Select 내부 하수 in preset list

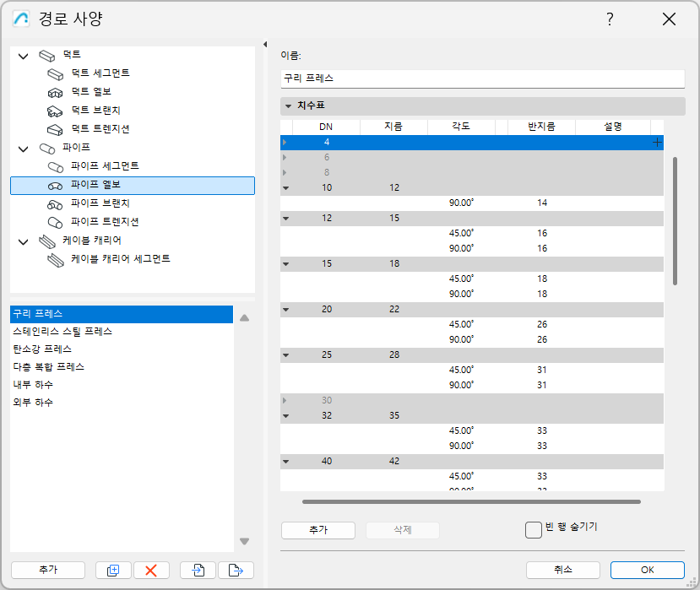[32, 385]
